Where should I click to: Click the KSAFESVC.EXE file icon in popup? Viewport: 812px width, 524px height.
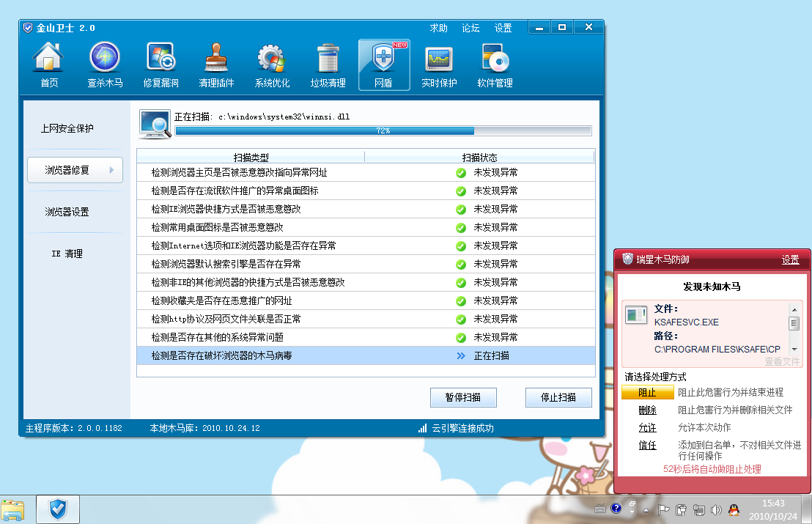pos(636,314)
